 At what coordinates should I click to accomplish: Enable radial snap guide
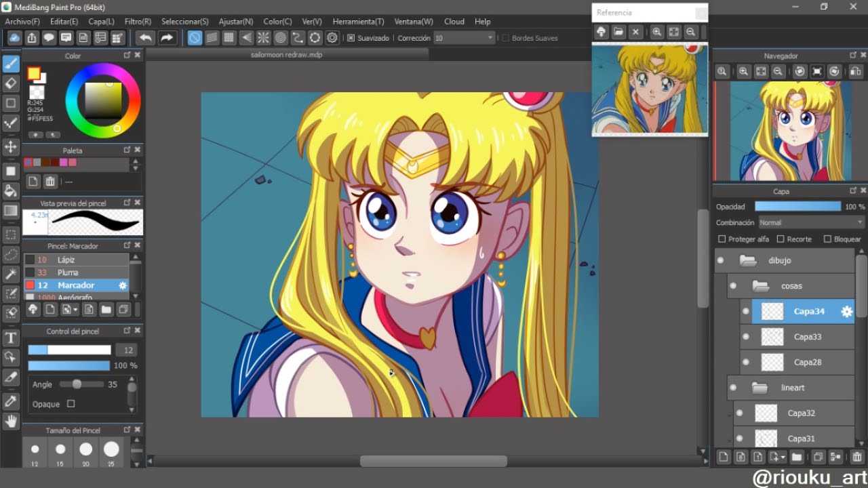coord(264,38)
